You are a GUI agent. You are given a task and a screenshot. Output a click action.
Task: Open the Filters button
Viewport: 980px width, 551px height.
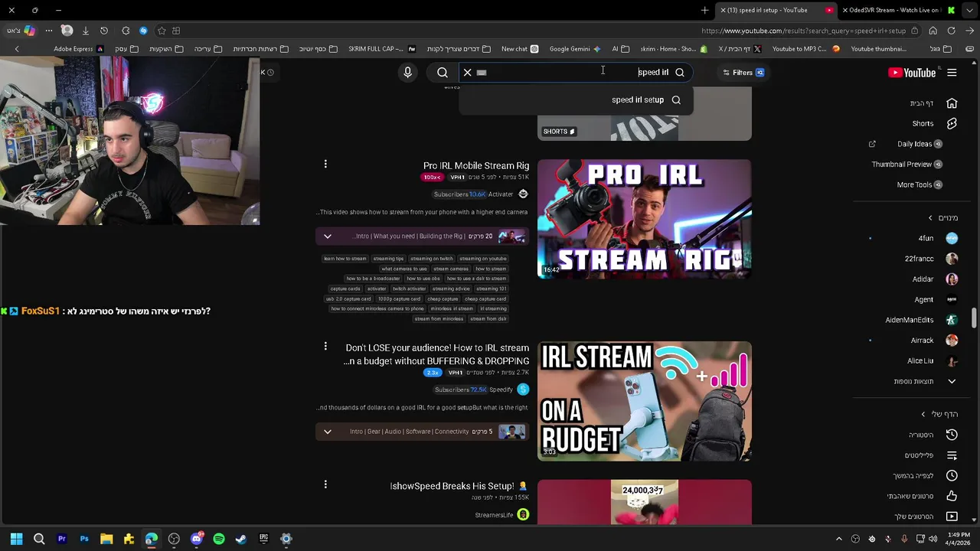743,73
